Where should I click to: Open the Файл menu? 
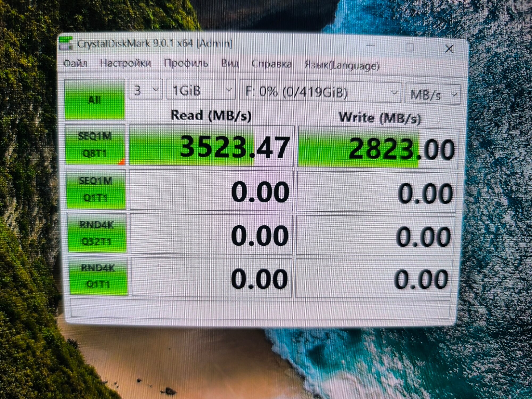point(76,63)
